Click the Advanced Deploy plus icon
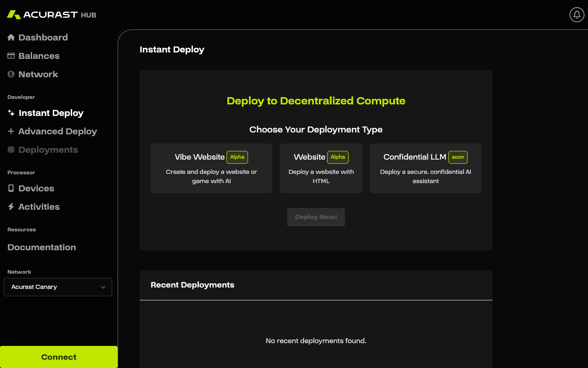This screenshot has width=588, height=368. click(x=11, y=131)
